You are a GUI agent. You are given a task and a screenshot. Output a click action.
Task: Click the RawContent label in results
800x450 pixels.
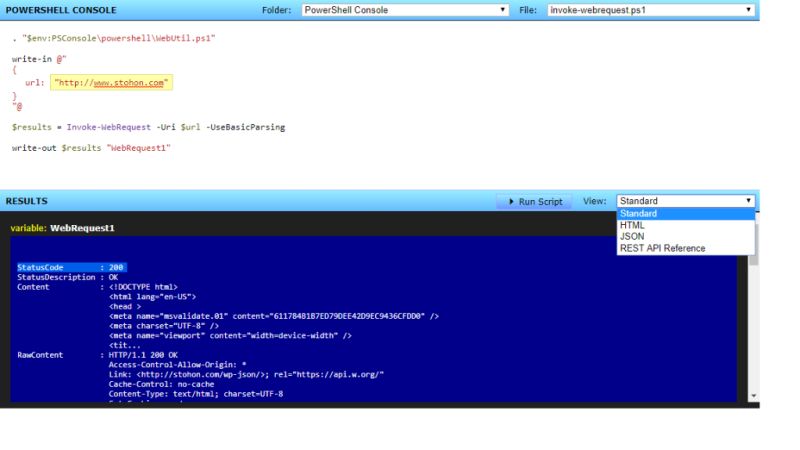[x=40, y=355]
